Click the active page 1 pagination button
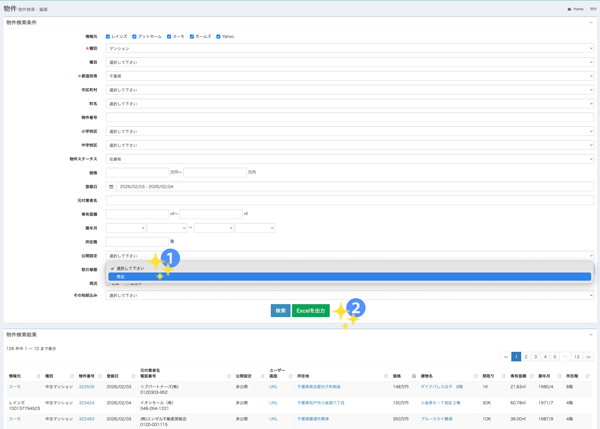This screenshot has height=429, width=600. (x=516, y=357)
